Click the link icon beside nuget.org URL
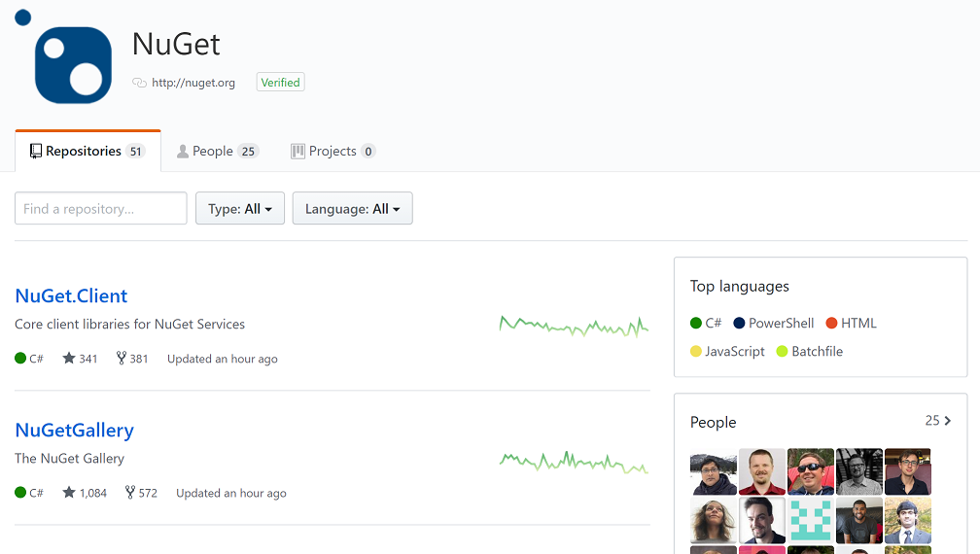 click(139, 83)
